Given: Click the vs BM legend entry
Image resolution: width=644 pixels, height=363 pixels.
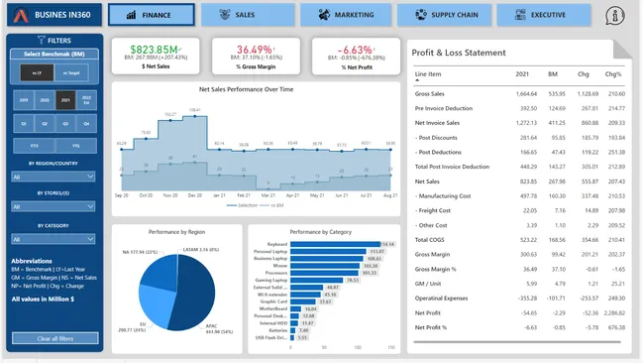Looking at the screenshot, I should tap(271, 205).
